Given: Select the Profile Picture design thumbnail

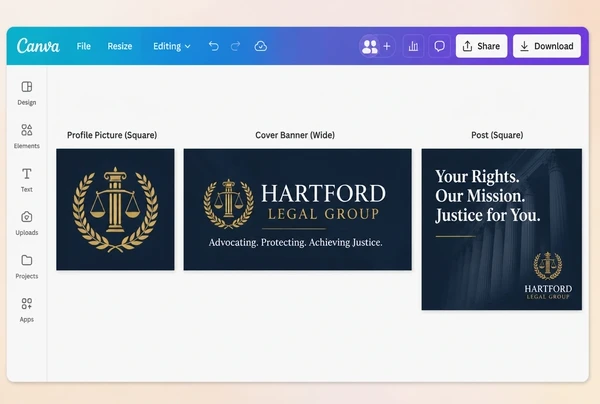Looking at the screenshot, I should (115, 209).
